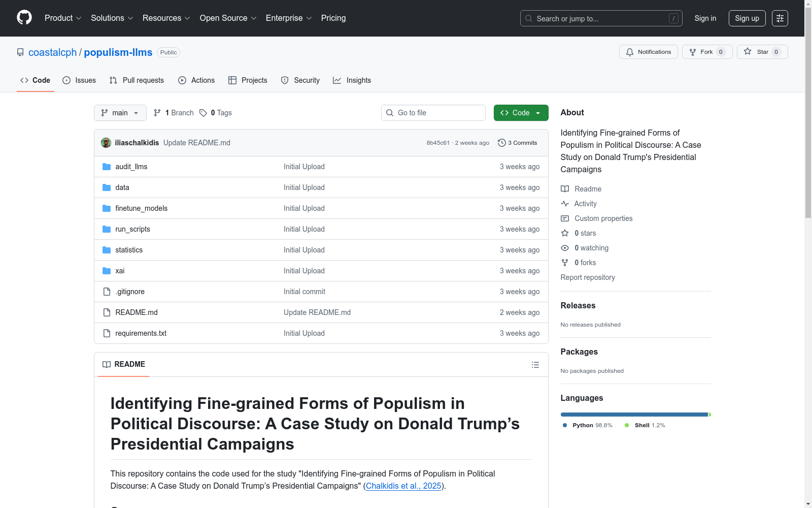Screen dimensions: 812x508
Task: Click the branch icon next to 1 Branch
Action: click(157, 113)
